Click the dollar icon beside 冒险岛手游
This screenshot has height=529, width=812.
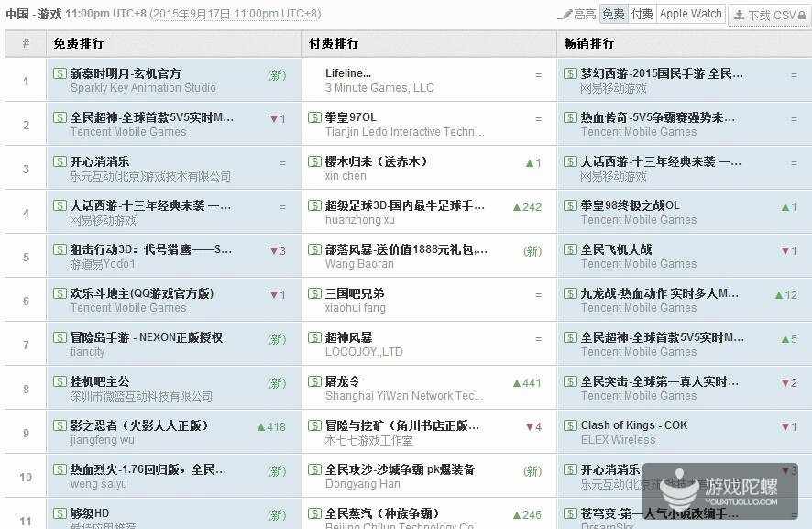tap(60, 337)
